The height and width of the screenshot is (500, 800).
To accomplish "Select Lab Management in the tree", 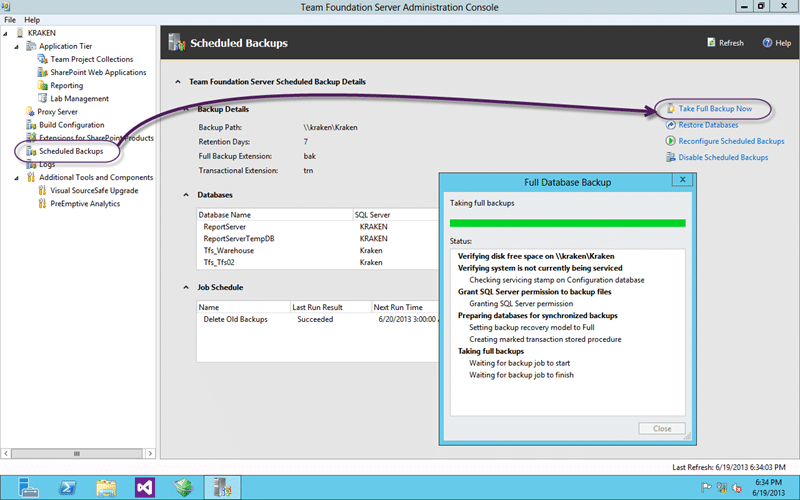I will click(79, 98).
